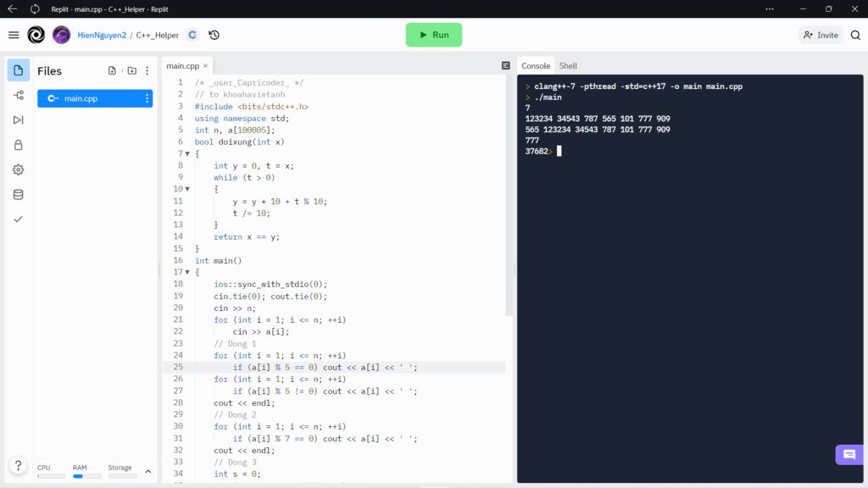Open the hamburger menu
The width and height of the screenshot is (868, 488).
[x=14, y=35]
